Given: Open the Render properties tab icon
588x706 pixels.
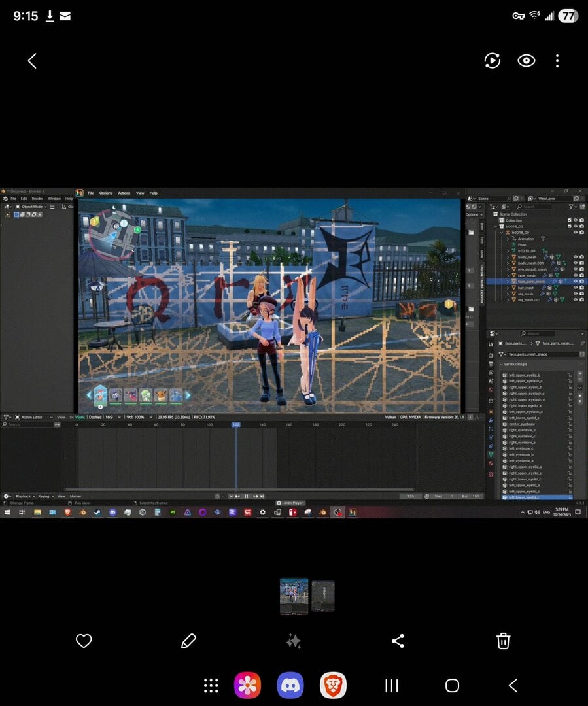Looking at the screenshot, I should pyautogui.click(x=491, y=355).
